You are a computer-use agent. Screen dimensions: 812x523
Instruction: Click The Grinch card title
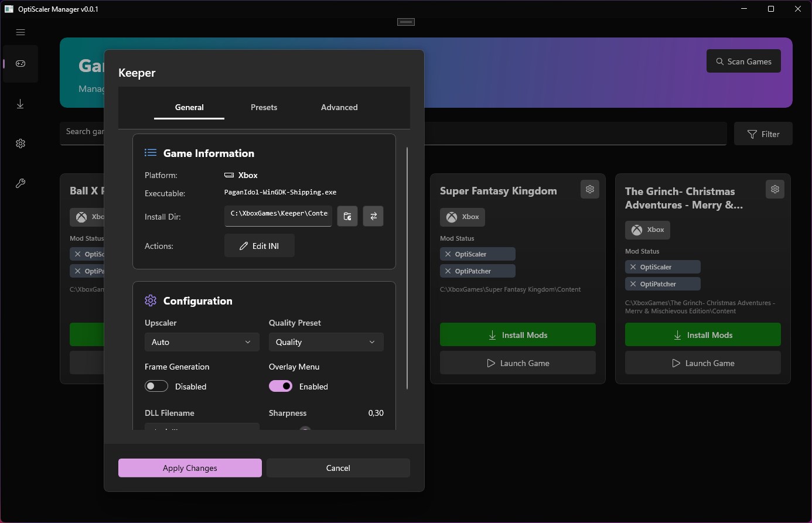click(x=684, y=198)
